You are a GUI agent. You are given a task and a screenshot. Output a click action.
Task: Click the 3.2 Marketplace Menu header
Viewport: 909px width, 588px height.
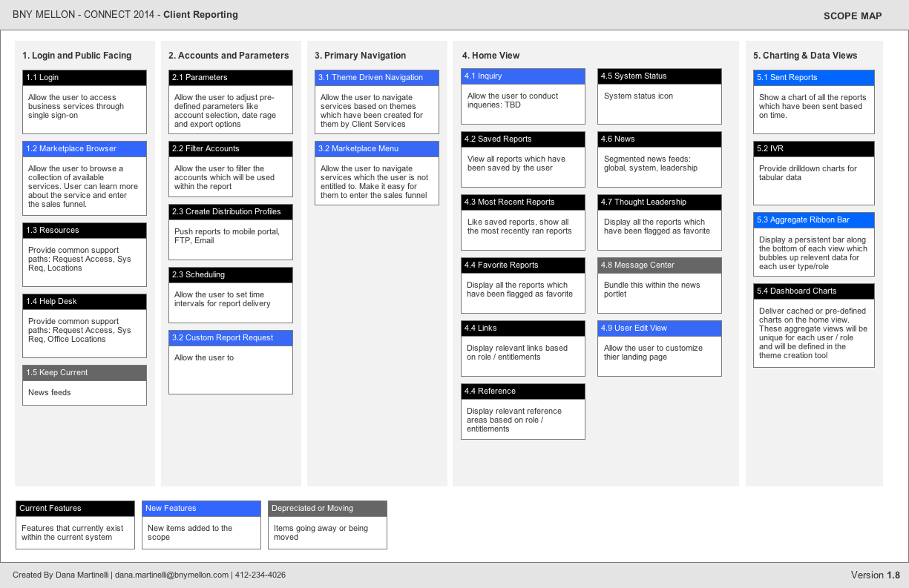coord(377,149)
